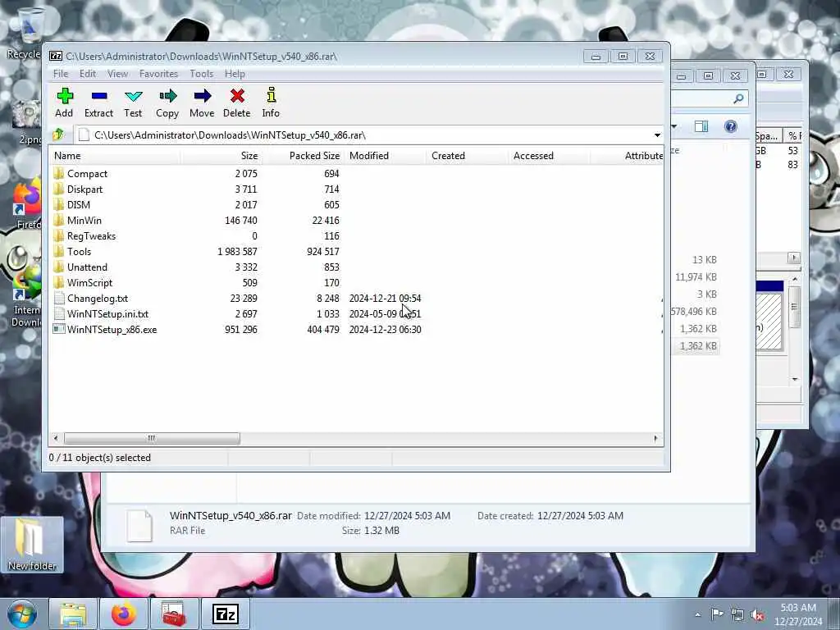Screen dimensions: 840x630
Task: Sort by the Created column header
Action: pos(467,156)
